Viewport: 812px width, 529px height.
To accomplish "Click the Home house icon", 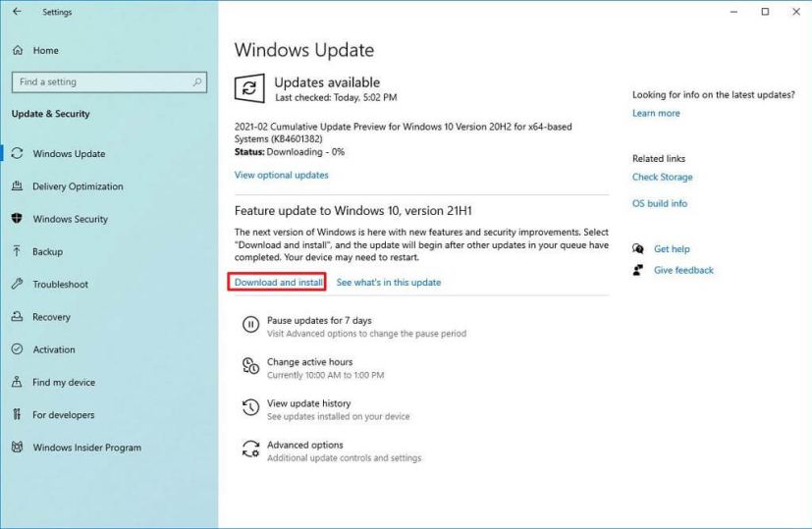I will tap(18, 50).
